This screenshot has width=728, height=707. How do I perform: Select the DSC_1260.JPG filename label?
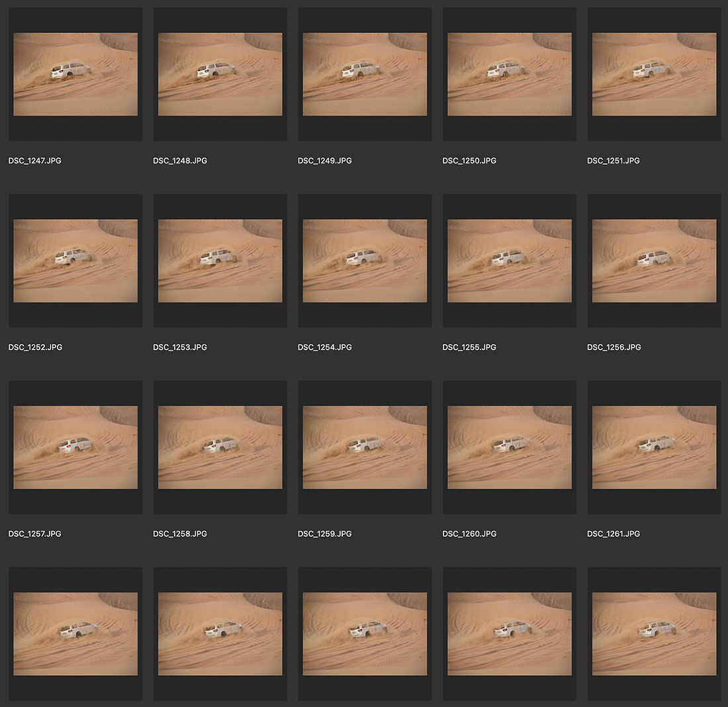pyautogui.click(x=469, y=534)
